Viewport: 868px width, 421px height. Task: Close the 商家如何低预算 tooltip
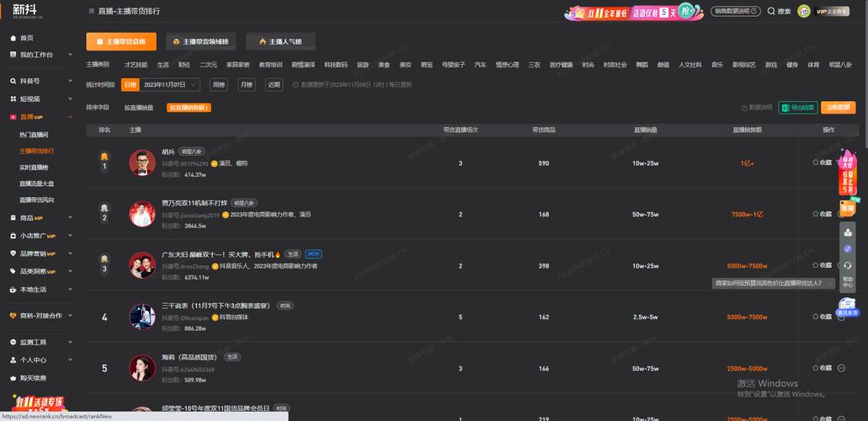[x=829, y=283]
